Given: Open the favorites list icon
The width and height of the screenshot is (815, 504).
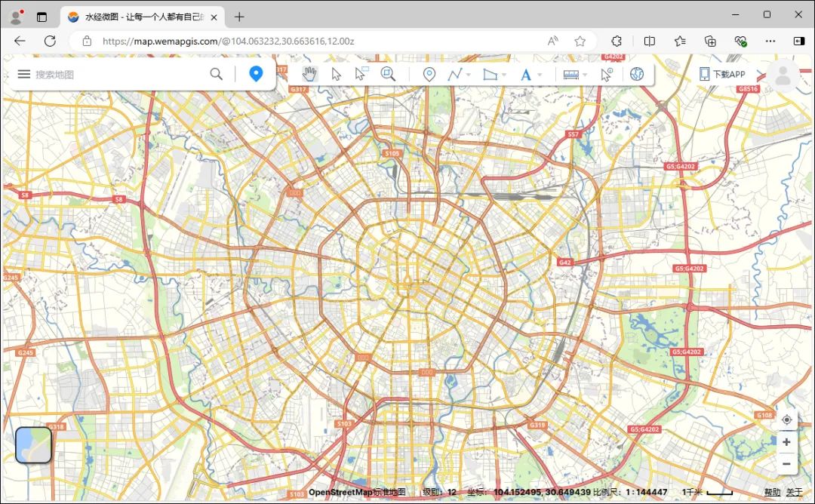Looking at the screenshot, I should coord(680,41).
